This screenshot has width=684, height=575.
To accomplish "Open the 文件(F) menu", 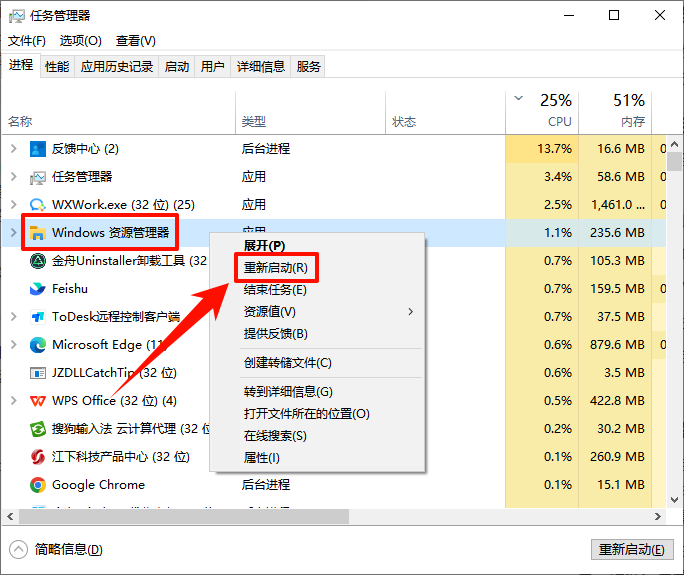I will click(x=27, y=41).
